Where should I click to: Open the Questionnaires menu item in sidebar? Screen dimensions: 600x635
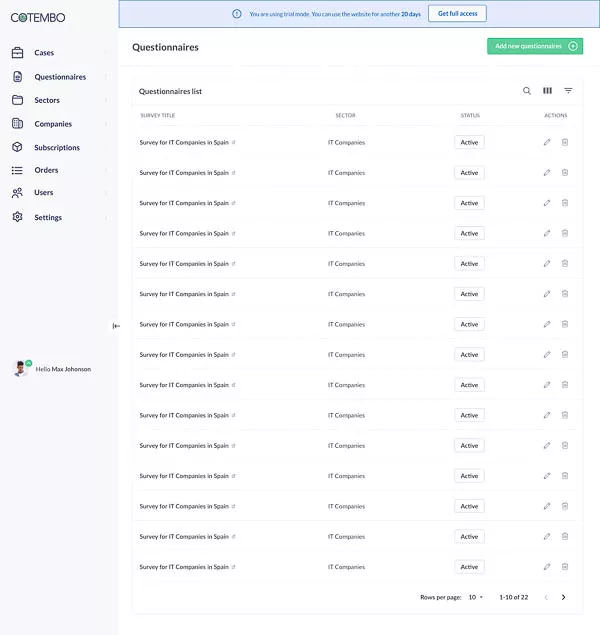coord(60,77)
